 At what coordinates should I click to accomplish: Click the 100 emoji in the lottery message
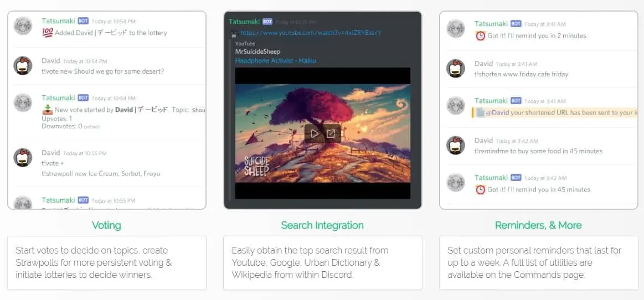click(47, 33)
